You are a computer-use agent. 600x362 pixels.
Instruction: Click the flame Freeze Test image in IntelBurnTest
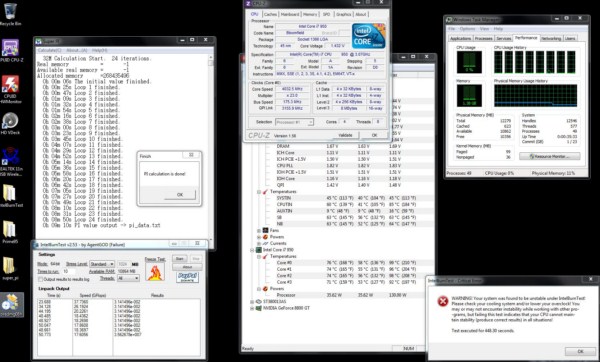click(x=155, y=272)
